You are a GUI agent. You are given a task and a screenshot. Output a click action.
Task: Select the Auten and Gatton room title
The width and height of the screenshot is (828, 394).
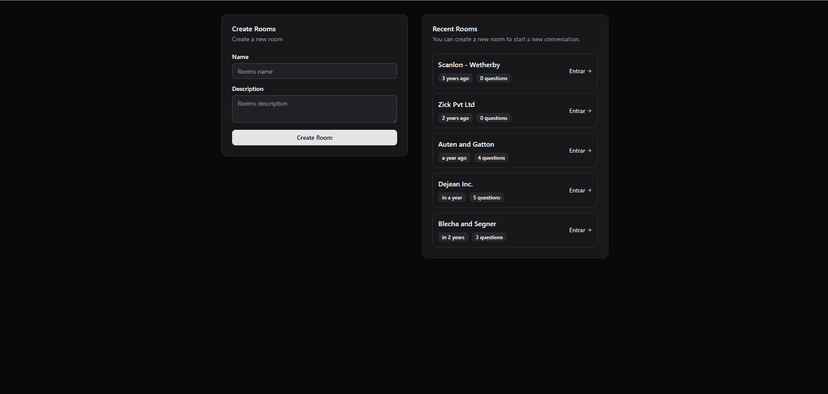pos(466,144)
